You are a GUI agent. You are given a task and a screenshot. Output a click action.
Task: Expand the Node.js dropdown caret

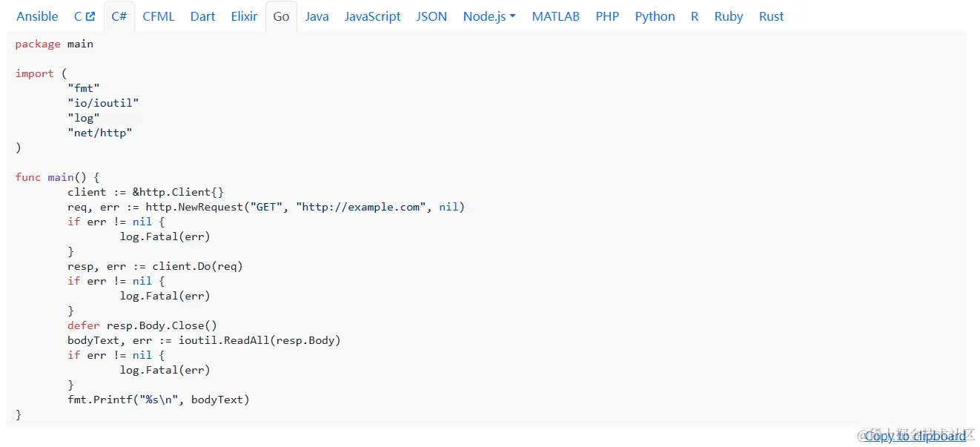[512, 16]
